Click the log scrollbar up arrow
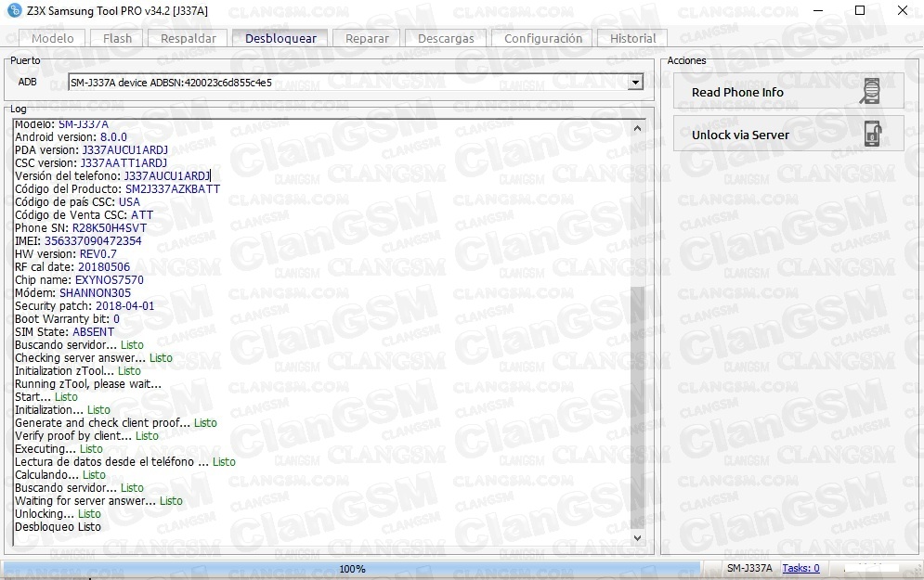 [x=637, y=128]
